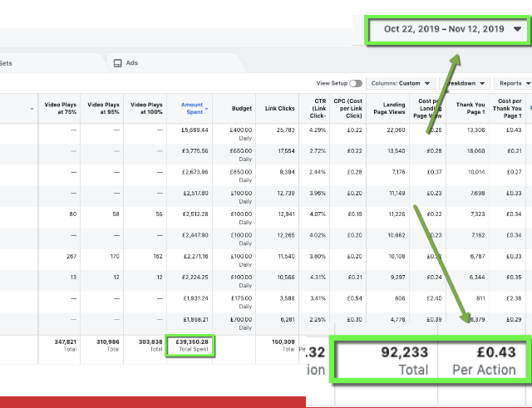Select the 58 video plays at 95% cell
This screenshot has height=408, width=532.
[116, 214]
